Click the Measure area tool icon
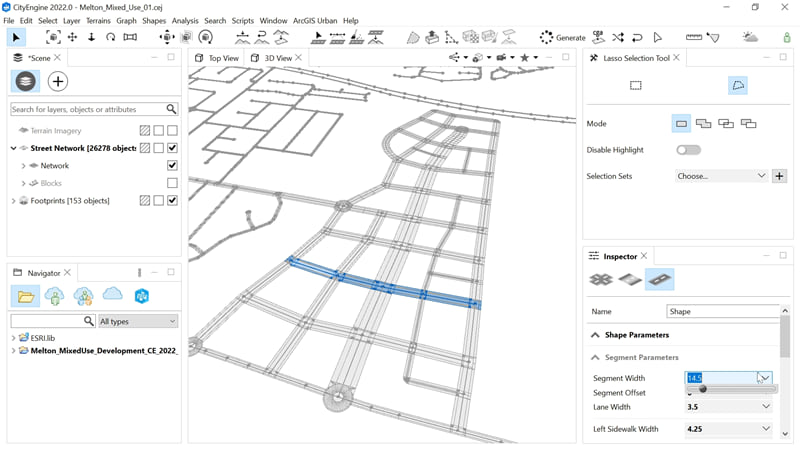Image resolution: width=800 pixels, height=450 pixels. pos(713,37)
